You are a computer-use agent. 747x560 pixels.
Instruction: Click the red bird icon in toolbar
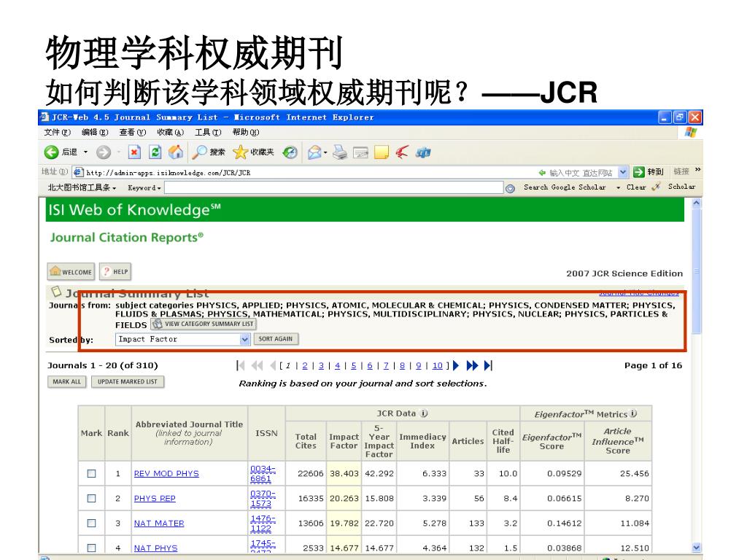click(x=402, y=152)
